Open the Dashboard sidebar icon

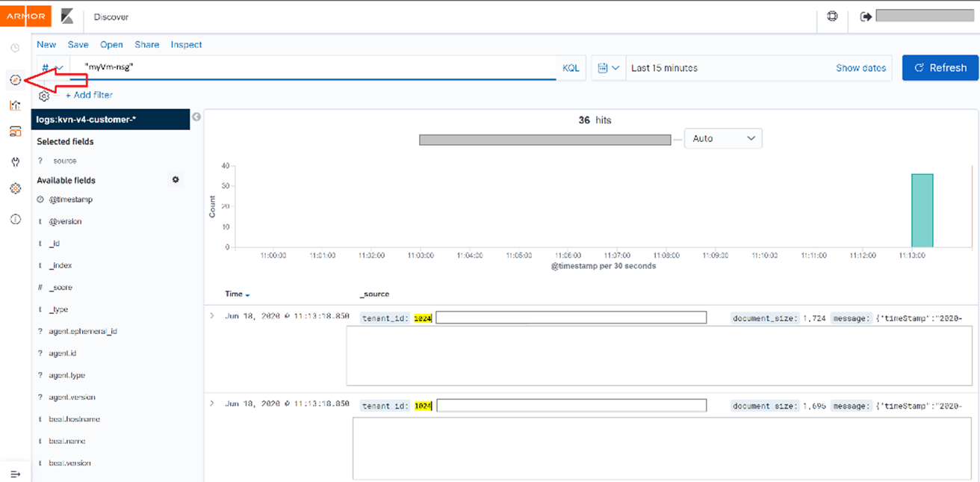point(15,132)
